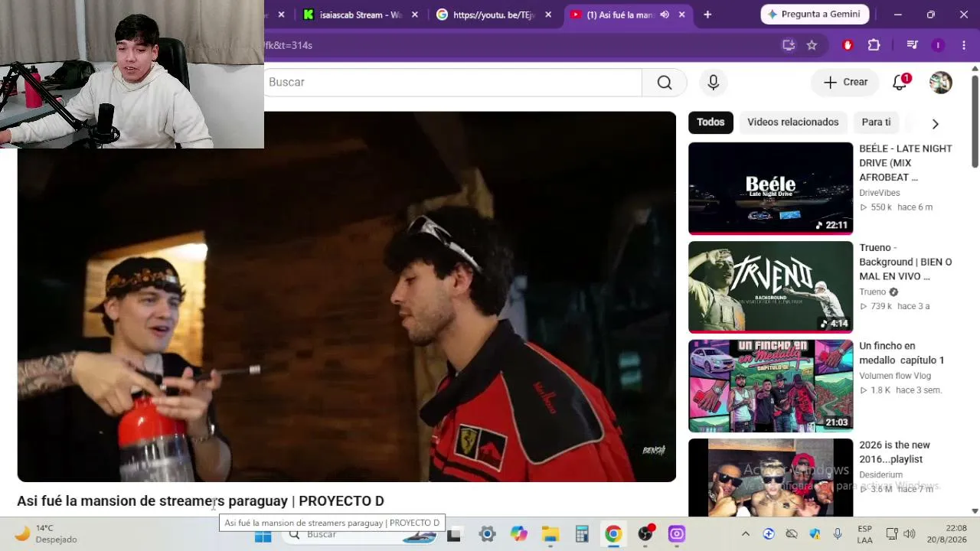
Task: Click the YouTube search magnifier button
Action: tap(664, 83)
